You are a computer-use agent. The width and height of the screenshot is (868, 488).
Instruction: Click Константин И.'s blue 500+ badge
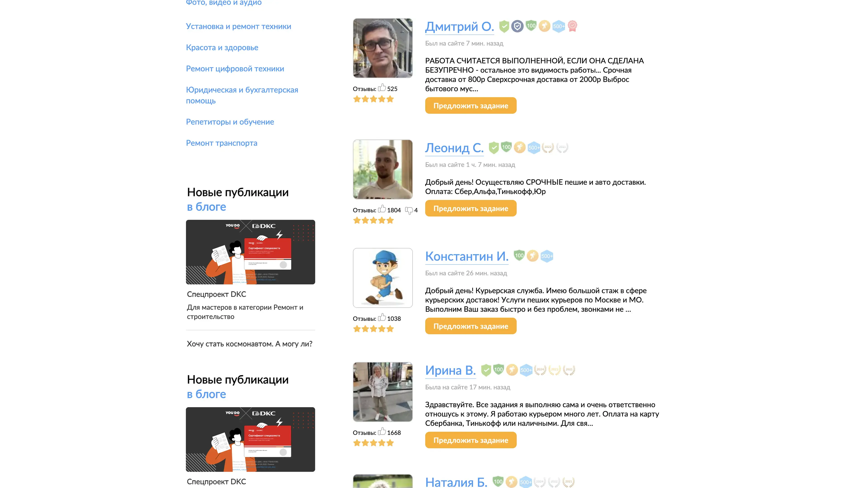pyautogui.click(x=547, y=256)
